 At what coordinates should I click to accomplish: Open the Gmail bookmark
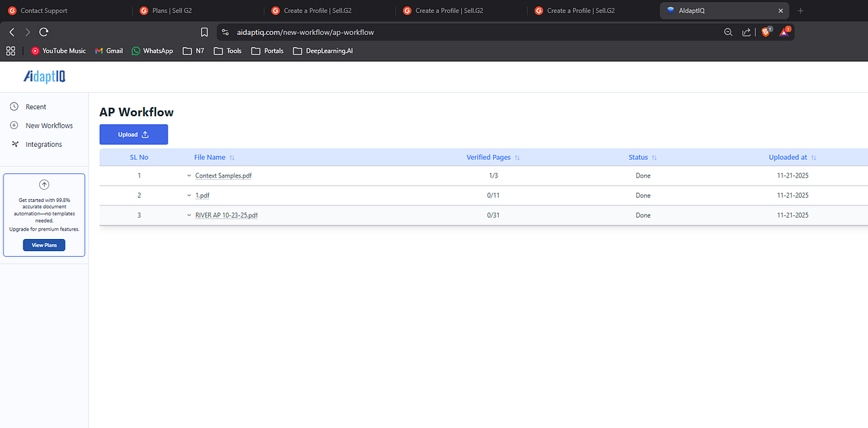109,51
